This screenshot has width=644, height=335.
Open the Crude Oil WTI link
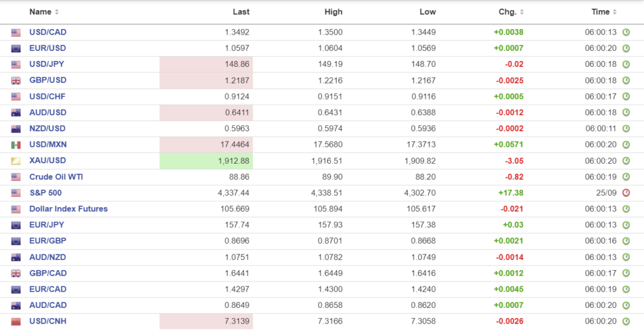coord(56,177)
